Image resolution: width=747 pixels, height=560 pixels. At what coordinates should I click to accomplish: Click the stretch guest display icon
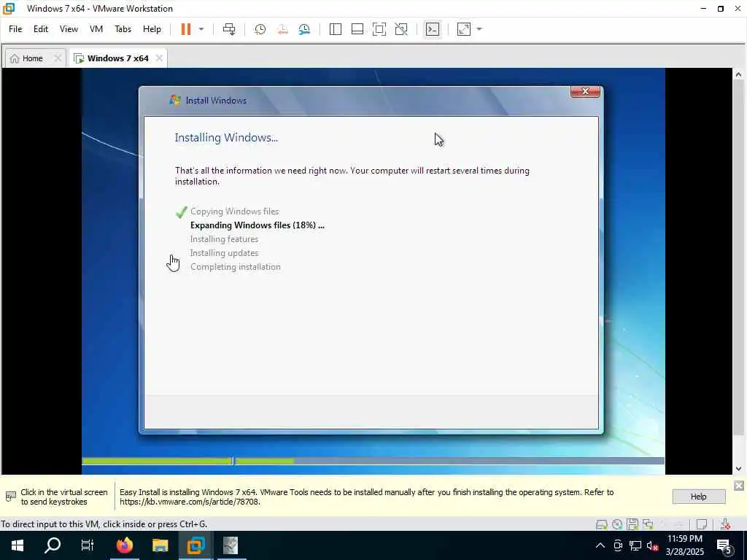click(464, 29)
